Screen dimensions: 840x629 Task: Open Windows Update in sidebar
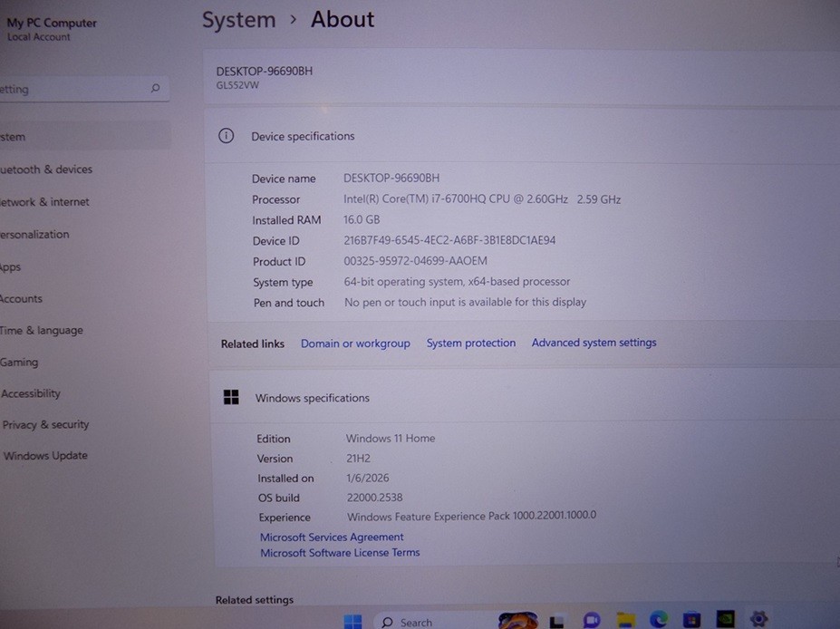pyautogui.click(x=45, y=455)
